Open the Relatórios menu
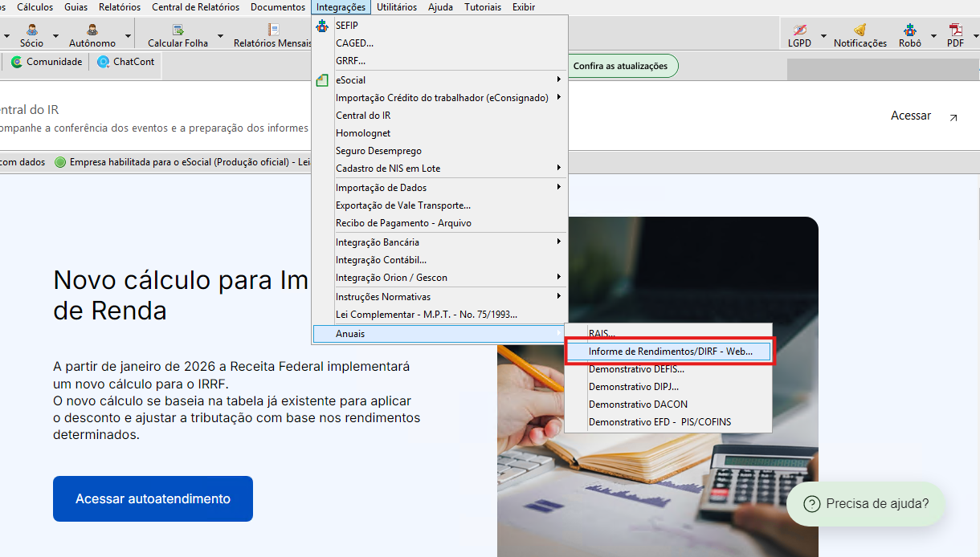The image size is (980, 557). [x=120, y=7]
